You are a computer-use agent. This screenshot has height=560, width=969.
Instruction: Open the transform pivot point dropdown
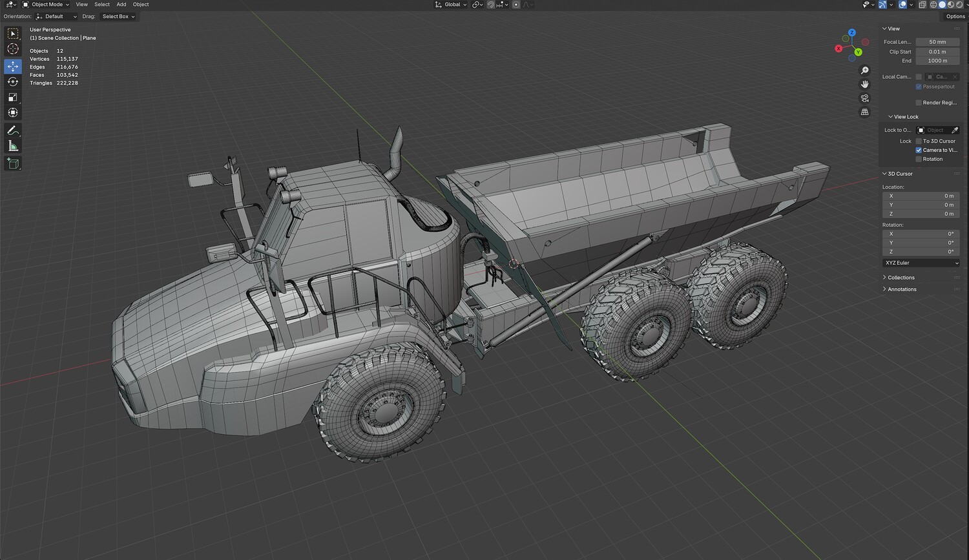[477, 5]
